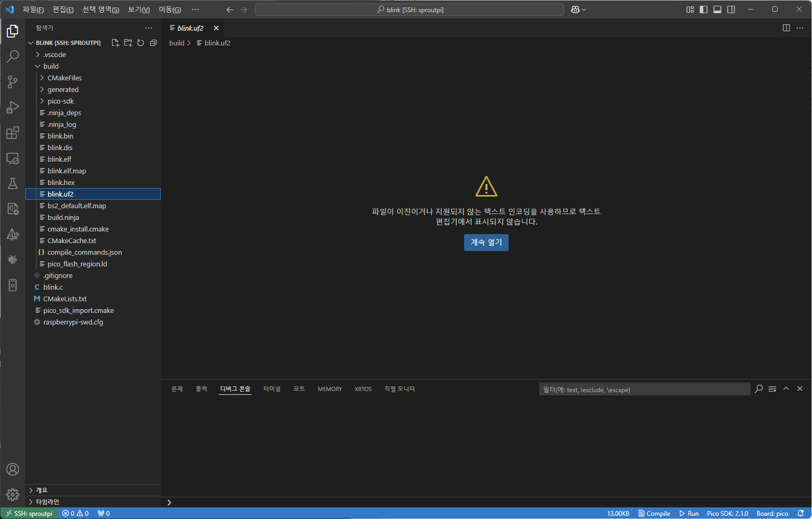Expand the 타임라인 timeline section
This screenshot has width=812, height=519.
pos(93,502)
